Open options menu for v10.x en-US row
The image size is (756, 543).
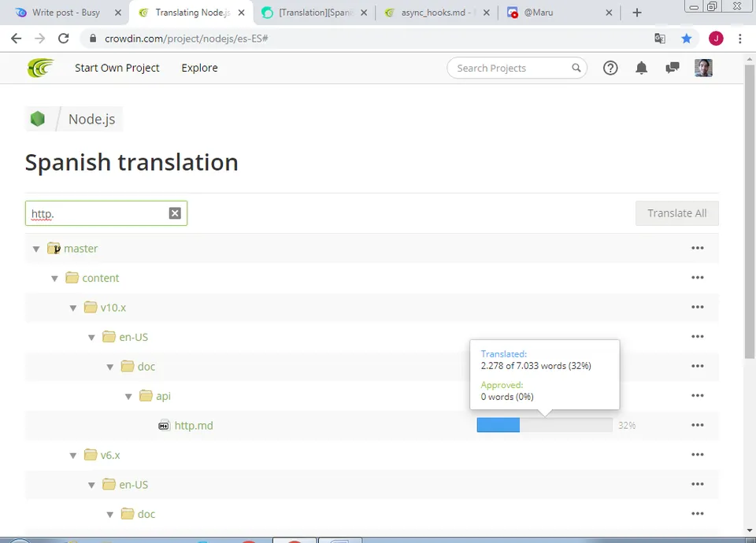click(698, 336)
